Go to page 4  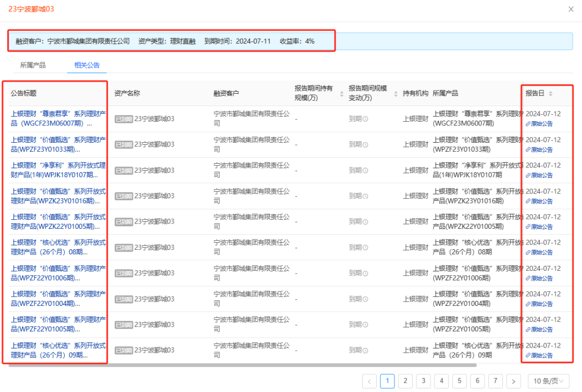(441, 381)
